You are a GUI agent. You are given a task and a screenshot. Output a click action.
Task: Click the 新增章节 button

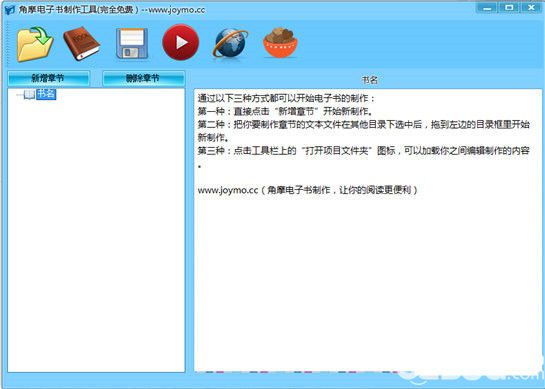click(48, 78)
